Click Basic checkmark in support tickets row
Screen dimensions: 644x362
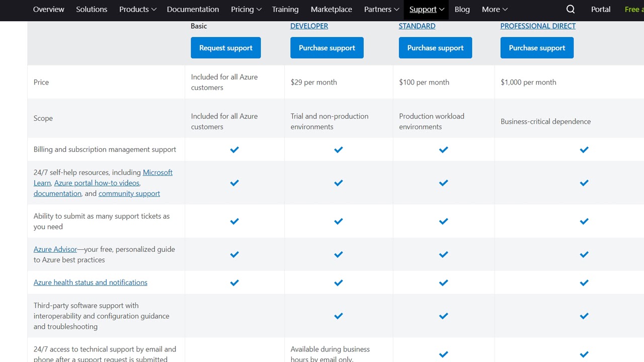tap(234, 221)
